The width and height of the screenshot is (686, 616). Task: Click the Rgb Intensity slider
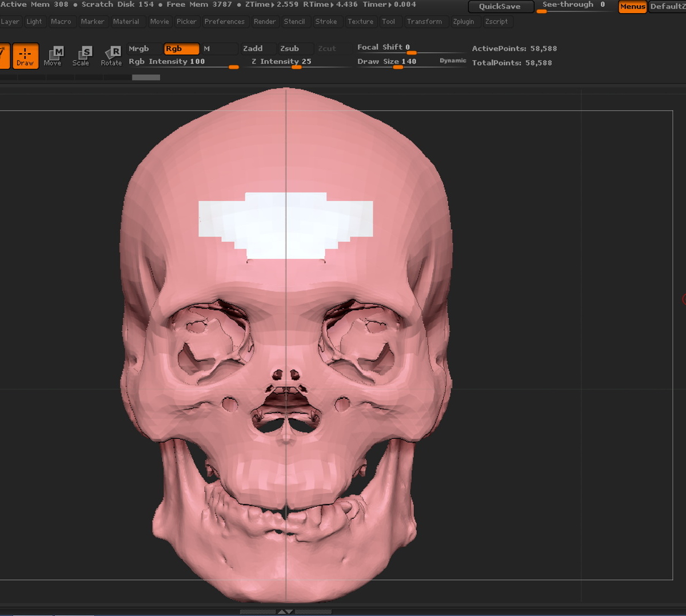[x=183, y=62]
